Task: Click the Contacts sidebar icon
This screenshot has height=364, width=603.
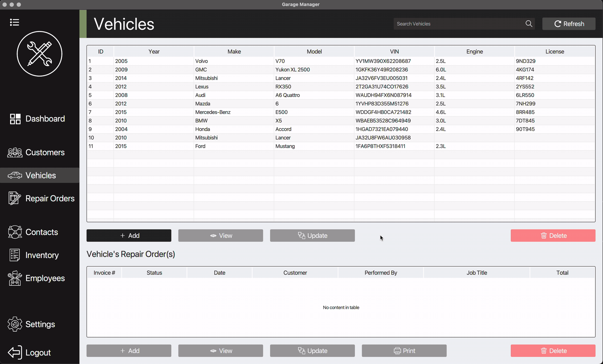Action: click(15, 232)
